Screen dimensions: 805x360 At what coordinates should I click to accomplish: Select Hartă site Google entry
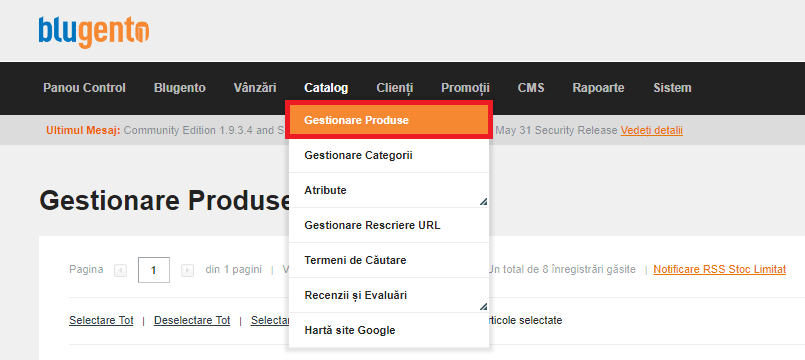pyautogui.click(x=389, y=330)
